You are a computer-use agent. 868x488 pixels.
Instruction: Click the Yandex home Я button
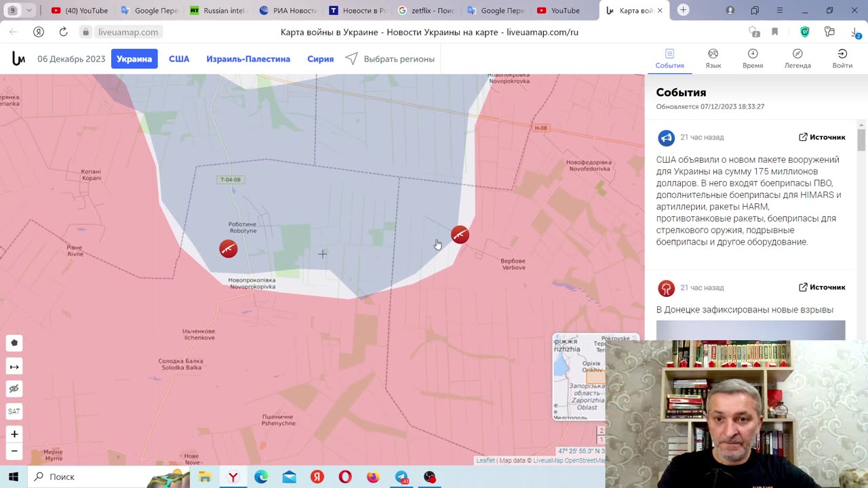tap(39, 32)
